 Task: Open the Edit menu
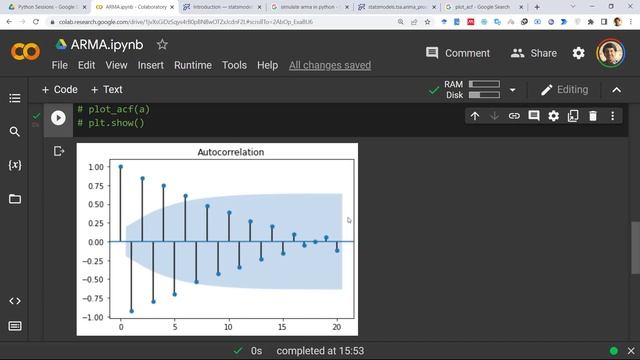point(87,65)
